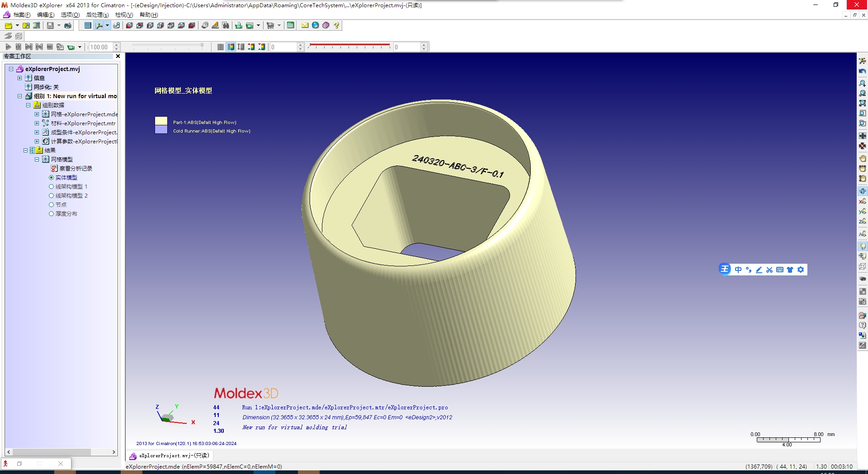Select the 节点 radio option

tap(52, 205)
